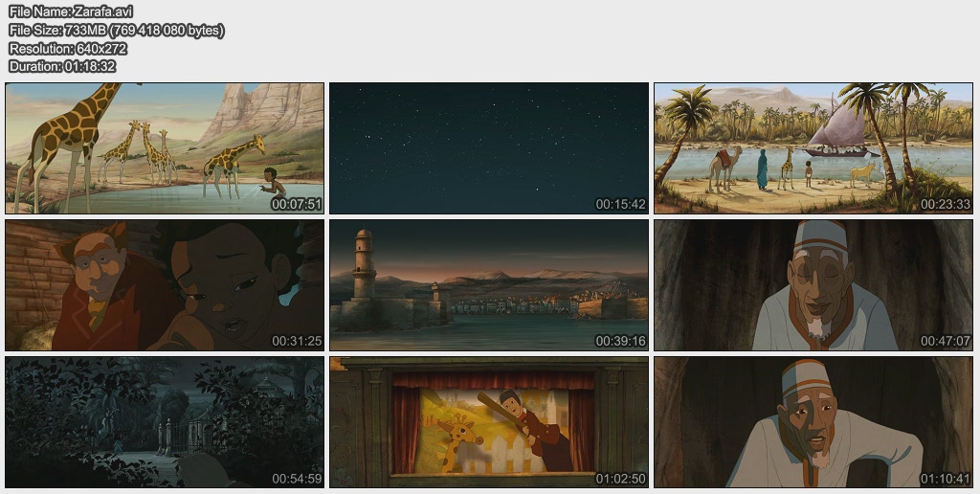Select the starry night sky thumbnail
980x494 pixels.
click(489, 147)
